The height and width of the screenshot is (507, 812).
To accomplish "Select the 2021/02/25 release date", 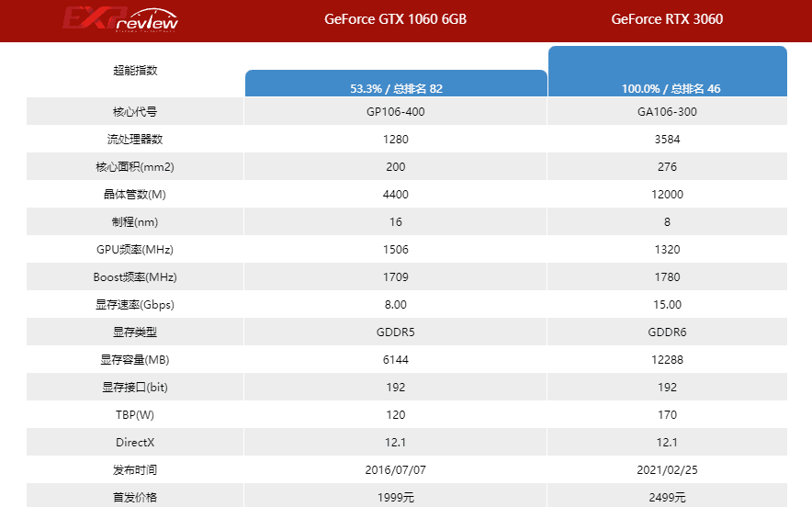I will (667, 469).
